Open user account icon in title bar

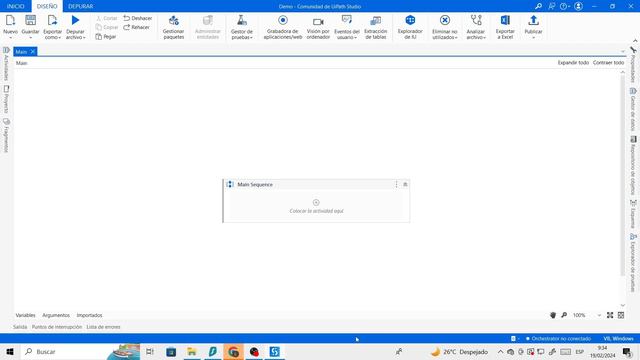click(578, 6)
